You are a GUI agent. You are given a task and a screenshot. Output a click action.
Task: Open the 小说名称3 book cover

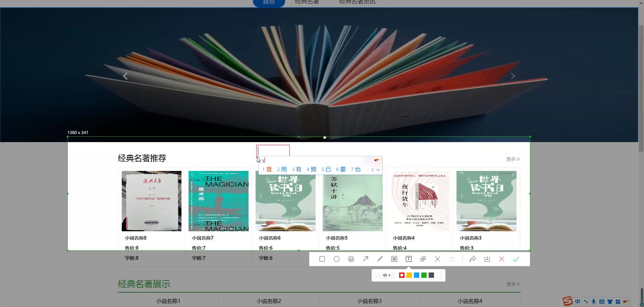click(x=486, y=201)
